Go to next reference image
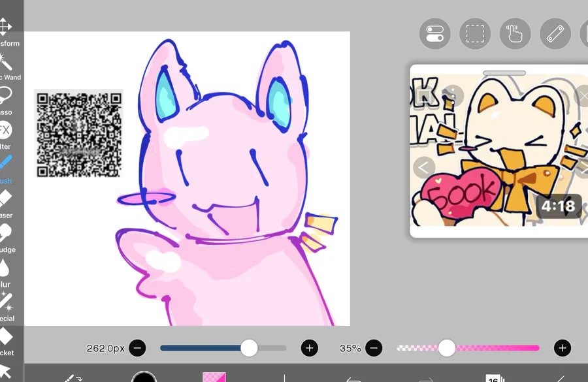588x382 pixels. 583,167
